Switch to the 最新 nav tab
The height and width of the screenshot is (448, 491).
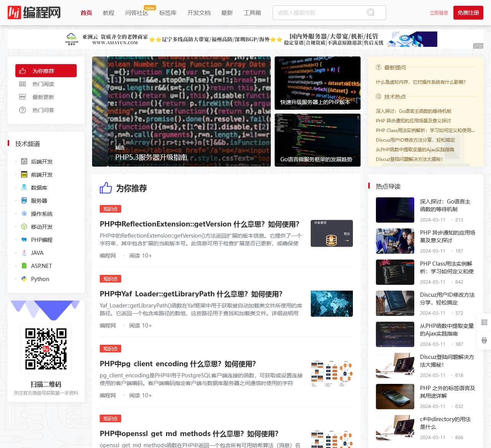227,13
